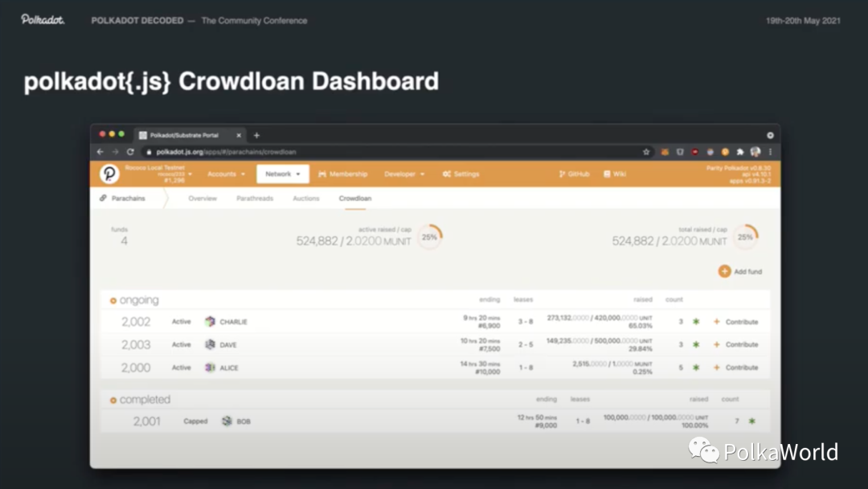Bookmark the page with the star icon

tap(646, 152)
